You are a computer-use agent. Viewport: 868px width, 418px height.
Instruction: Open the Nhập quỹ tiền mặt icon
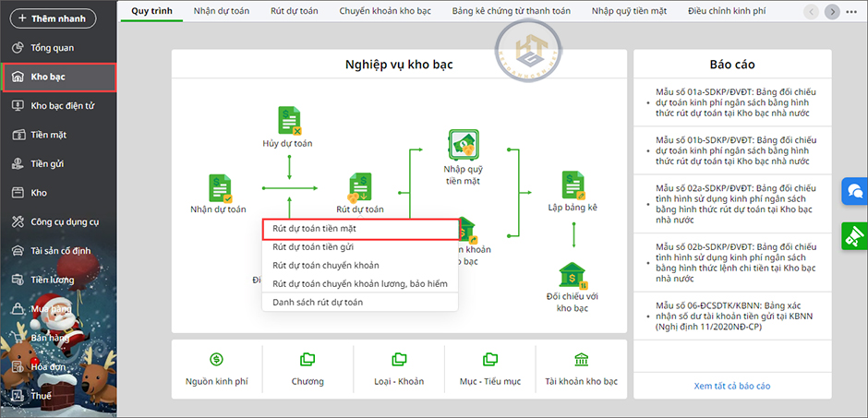coord(463,146)
